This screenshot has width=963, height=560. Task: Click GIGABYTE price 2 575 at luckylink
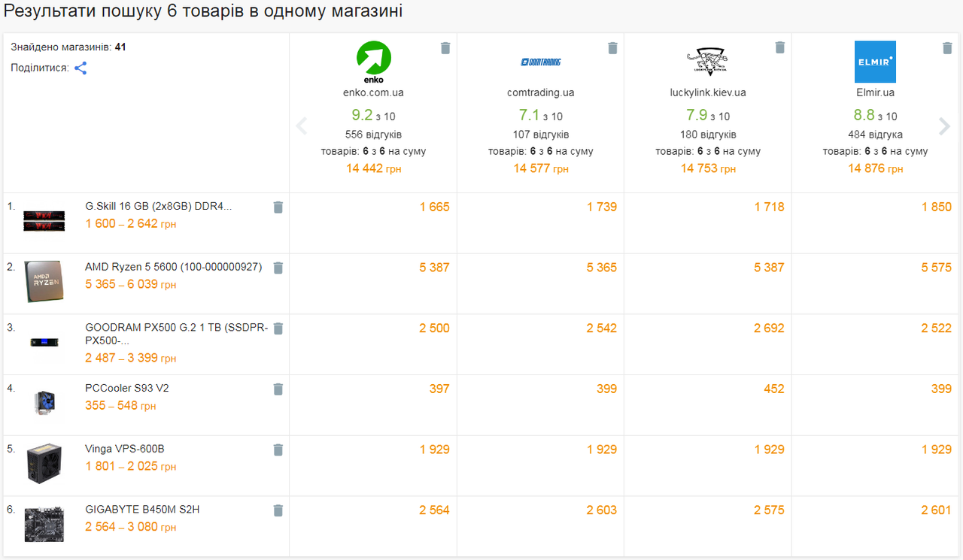(769, 510)
